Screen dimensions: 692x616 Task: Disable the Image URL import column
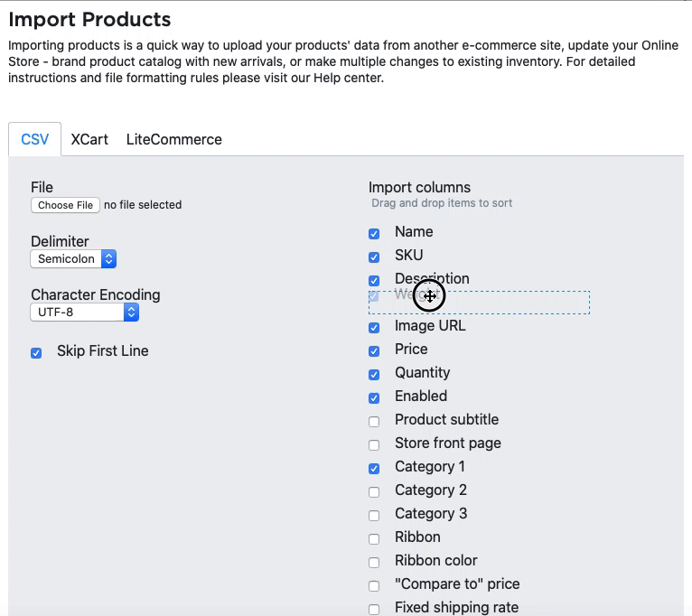(374, 328)
